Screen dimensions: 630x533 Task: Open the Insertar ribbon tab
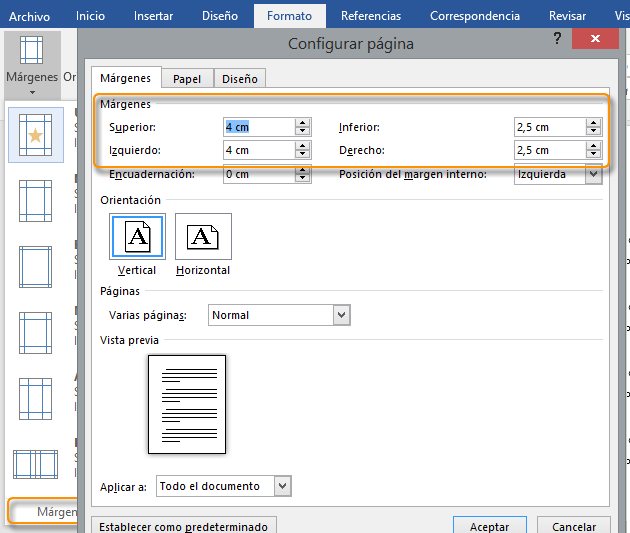(x=153, y=16)
